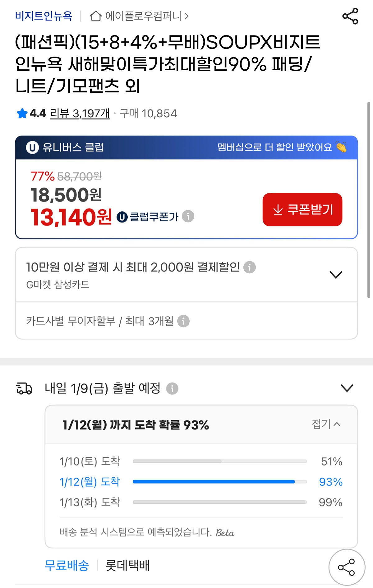Image resolution: width=373 pixels, height=588 pixels.
Task: Tap info icon beside 결제할인 text
Action: click(249, 267)
